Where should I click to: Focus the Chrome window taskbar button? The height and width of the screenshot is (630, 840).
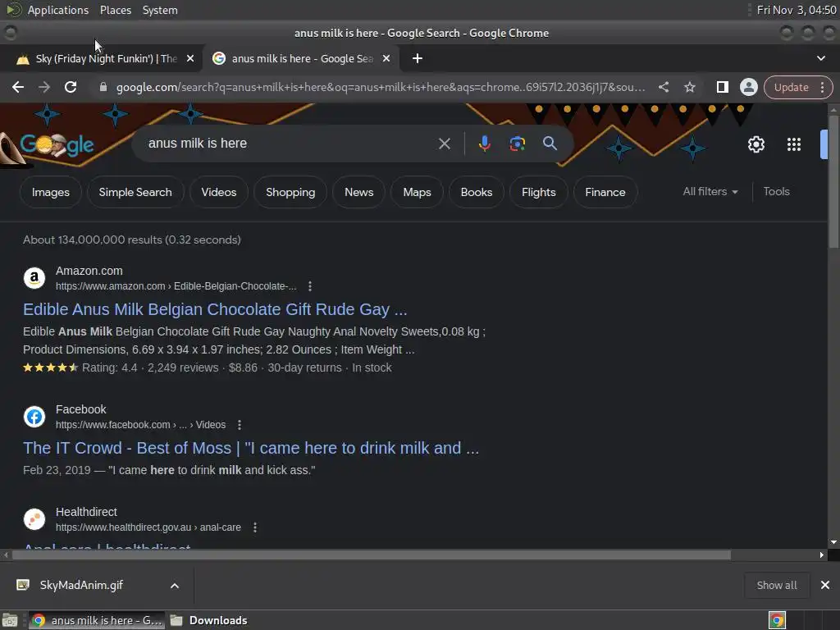tap(97, 620)
